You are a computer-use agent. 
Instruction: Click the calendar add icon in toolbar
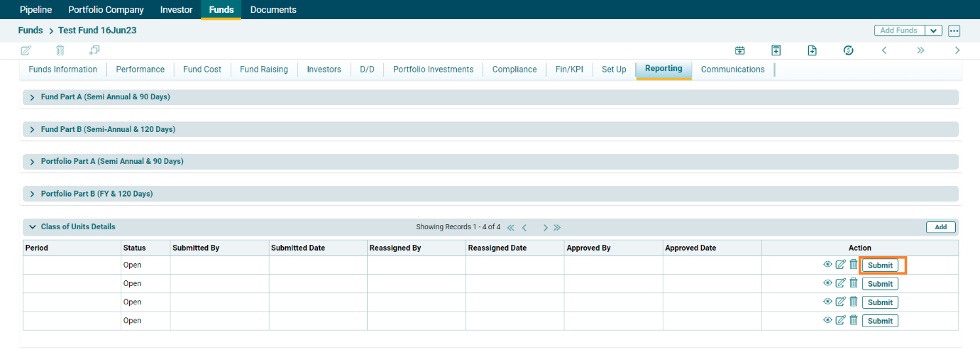click(740, 50)
